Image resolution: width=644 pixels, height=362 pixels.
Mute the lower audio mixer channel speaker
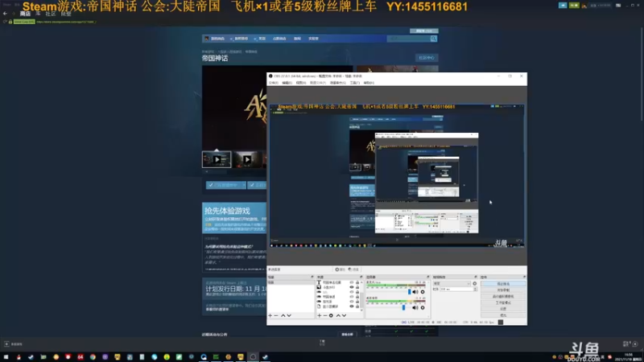tap(415, 307)
